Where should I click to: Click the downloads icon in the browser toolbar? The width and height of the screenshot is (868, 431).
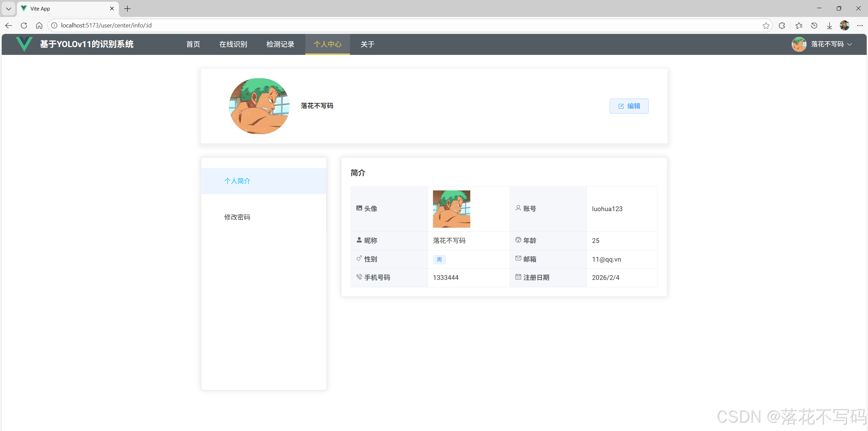(829, 25)
